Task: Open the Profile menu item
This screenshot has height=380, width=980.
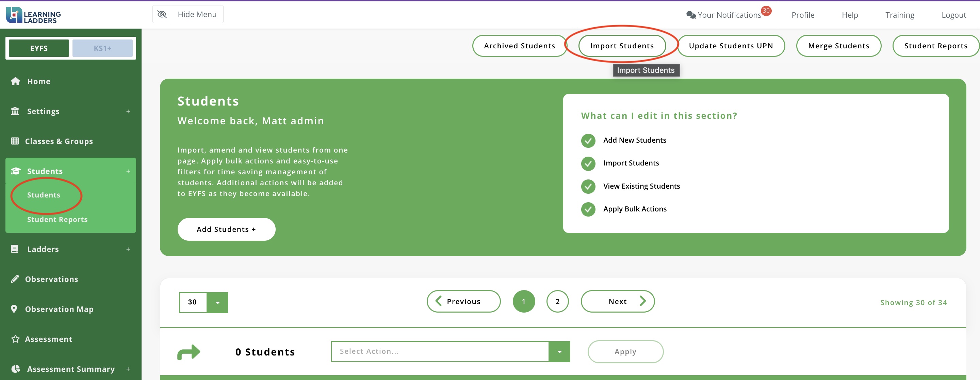Action: pos(803,15)
